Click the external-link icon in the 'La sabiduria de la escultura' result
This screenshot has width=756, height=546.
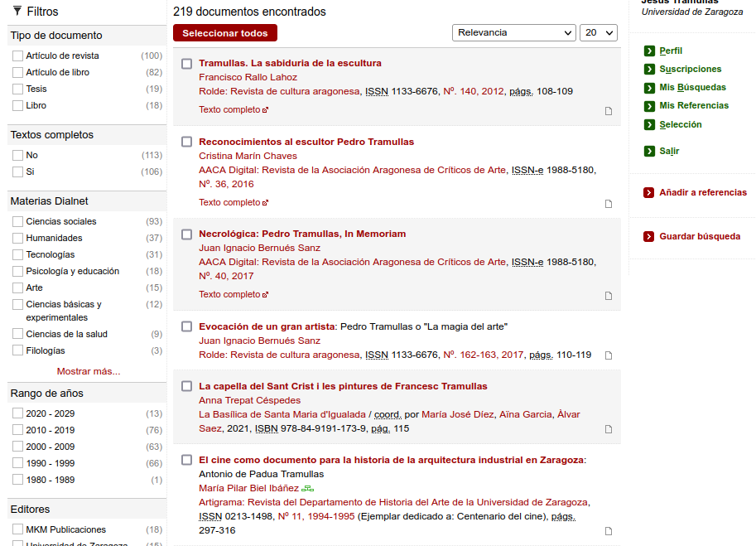[265, 110]
